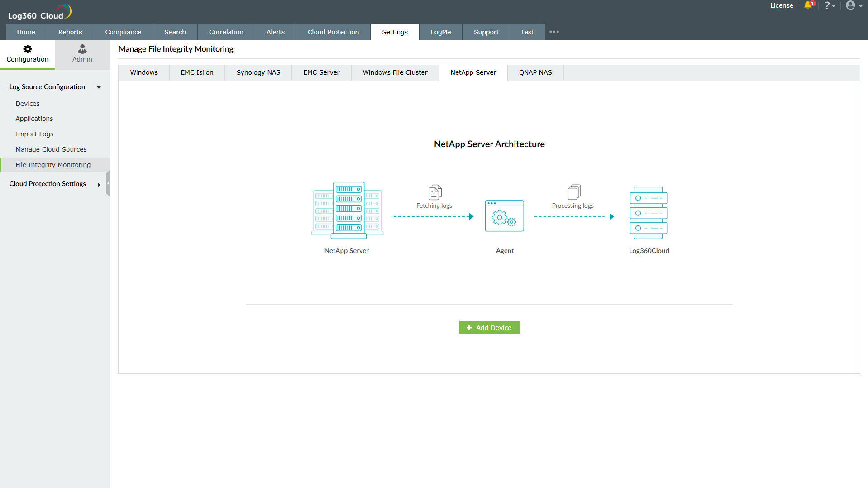Navigate to the Compliance menu
The height and width of the screenshot is (488, 868).
(123, 32)
